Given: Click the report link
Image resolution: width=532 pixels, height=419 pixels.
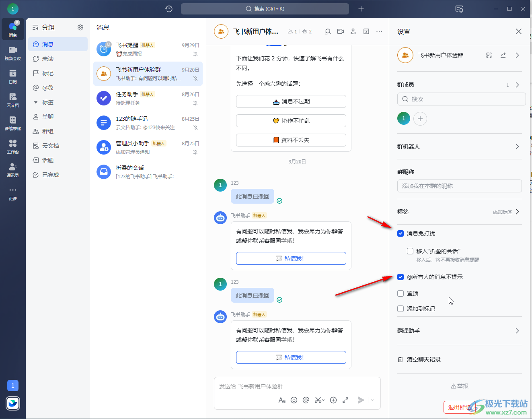Looking at the screenshot, I should [460, 386].
